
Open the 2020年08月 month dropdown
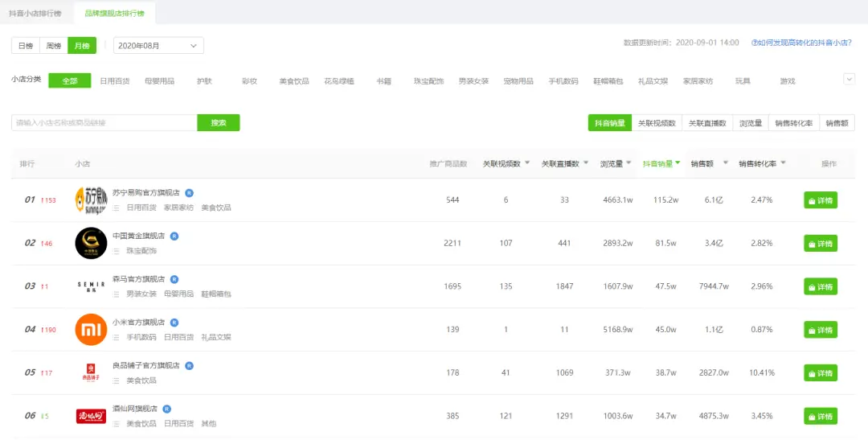(x=158, y=45)
